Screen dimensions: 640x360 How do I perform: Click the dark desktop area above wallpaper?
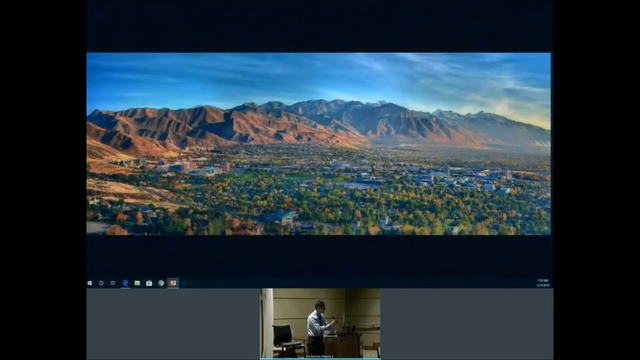click(x=320, y=26)
